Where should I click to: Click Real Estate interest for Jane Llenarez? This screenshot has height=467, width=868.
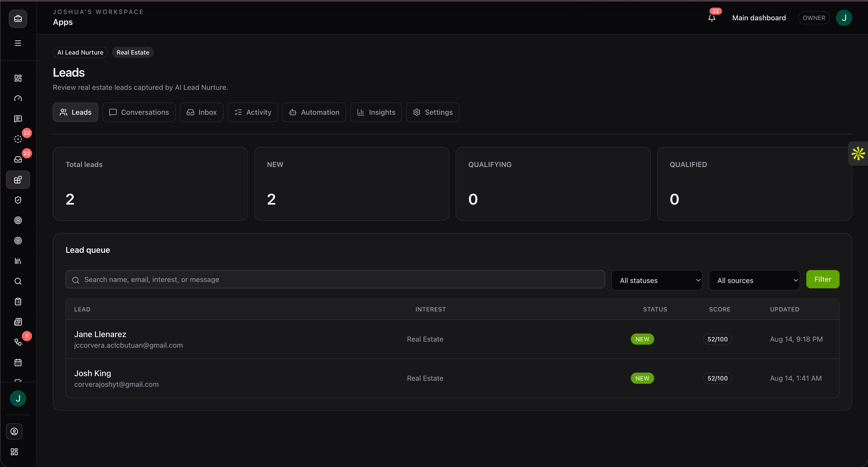click(425, 339)
